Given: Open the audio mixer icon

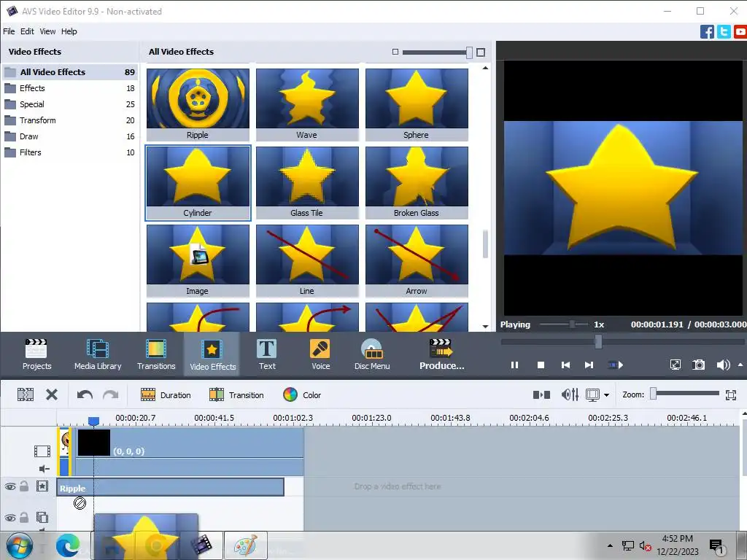Looking at the screenshot, I should click(x=570, y=394).
